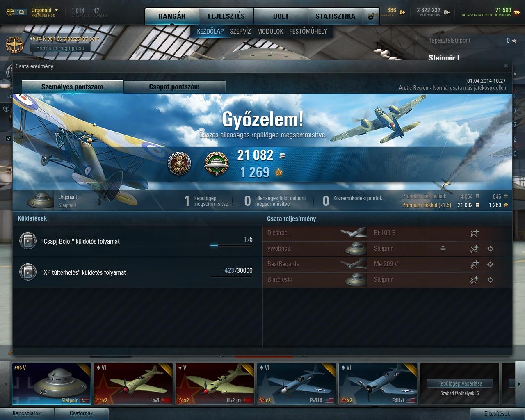Open the FESTŐMŰHELY submenu item

point(308,31)
